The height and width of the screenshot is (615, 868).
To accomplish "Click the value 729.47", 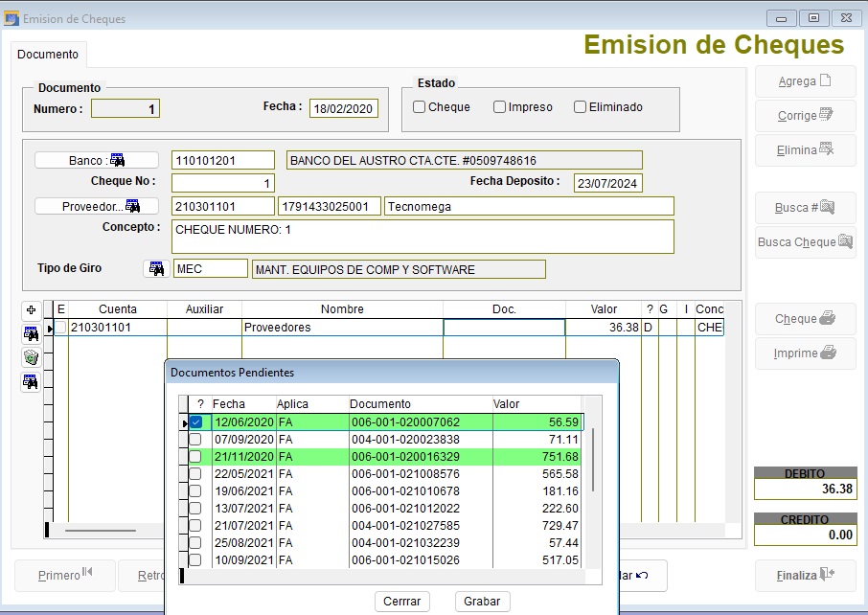I will (560, 525).
